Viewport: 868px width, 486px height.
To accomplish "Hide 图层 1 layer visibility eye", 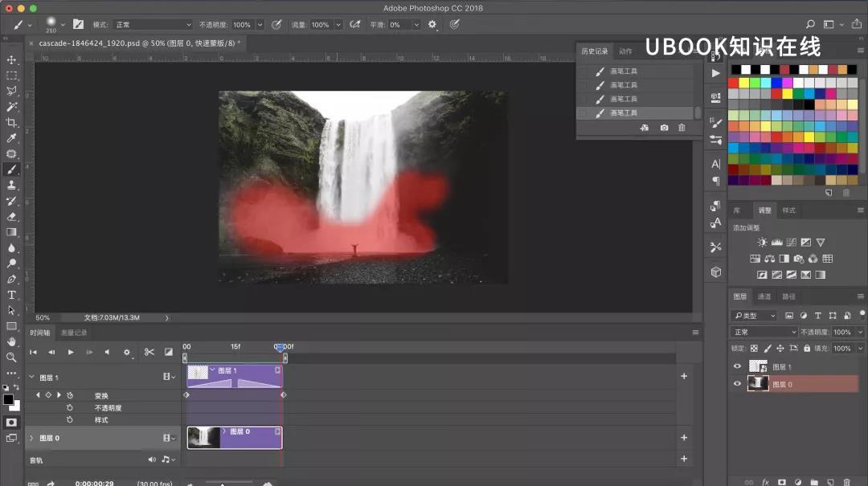I will [737, 366].
